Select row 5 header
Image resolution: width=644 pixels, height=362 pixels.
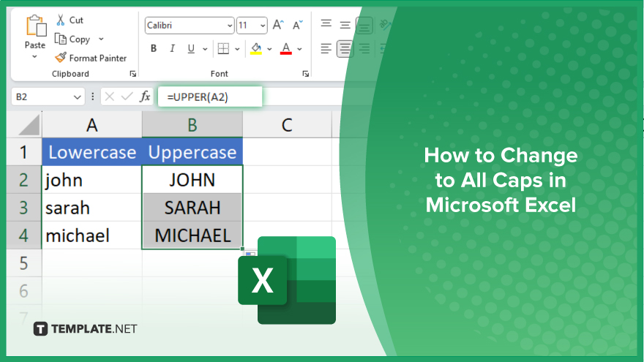click(24, 263)
